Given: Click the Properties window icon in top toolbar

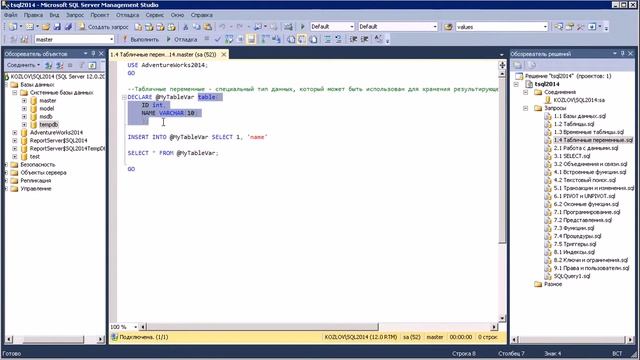Looking at the screenshot, I should (570, 27).
